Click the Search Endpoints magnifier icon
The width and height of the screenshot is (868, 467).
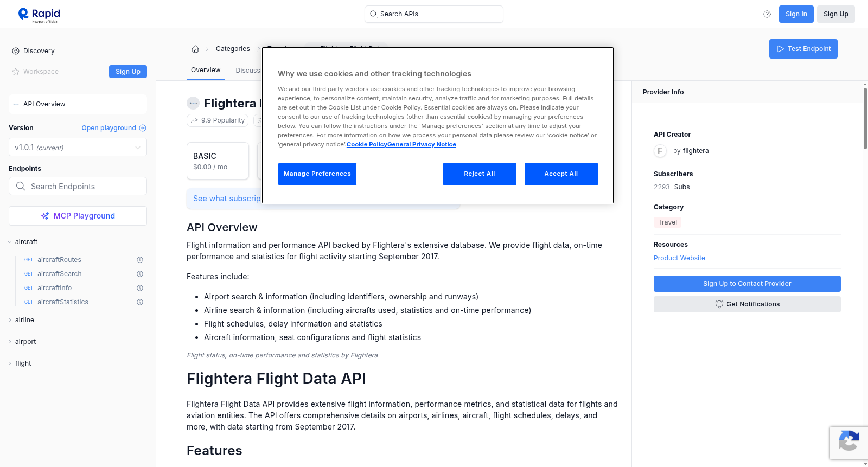(x=21, y=186)
